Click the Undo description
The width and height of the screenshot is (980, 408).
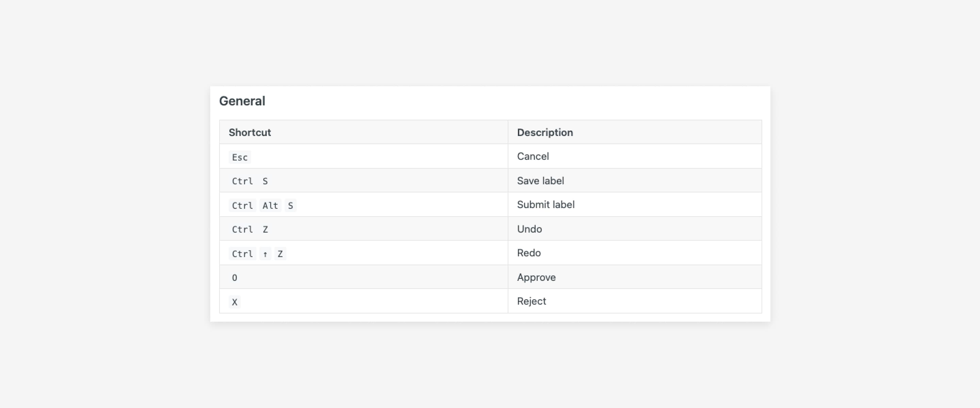(x=529, y=229)
